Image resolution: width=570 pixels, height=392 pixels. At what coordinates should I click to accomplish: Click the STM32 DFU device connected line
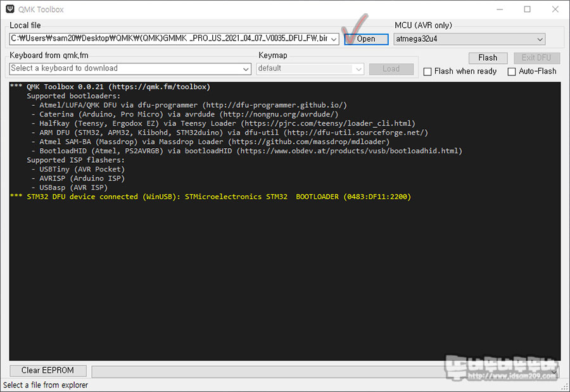point(210,197)
